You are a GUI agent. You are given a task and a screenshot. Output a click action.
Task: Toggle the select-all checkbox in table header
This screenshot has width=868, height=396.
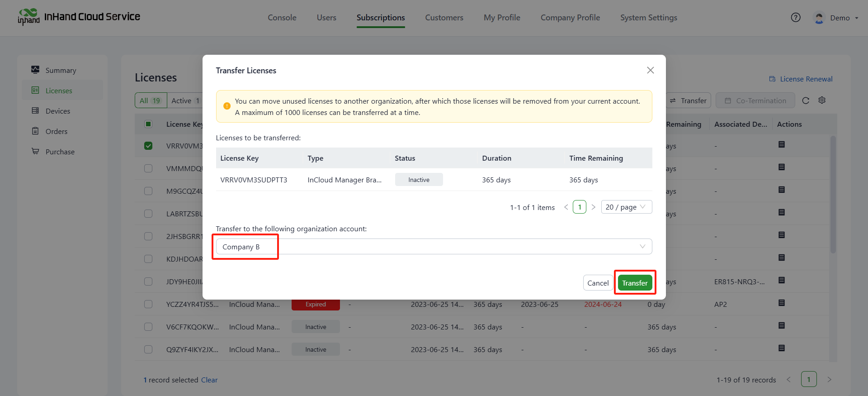tap(148, 124)
